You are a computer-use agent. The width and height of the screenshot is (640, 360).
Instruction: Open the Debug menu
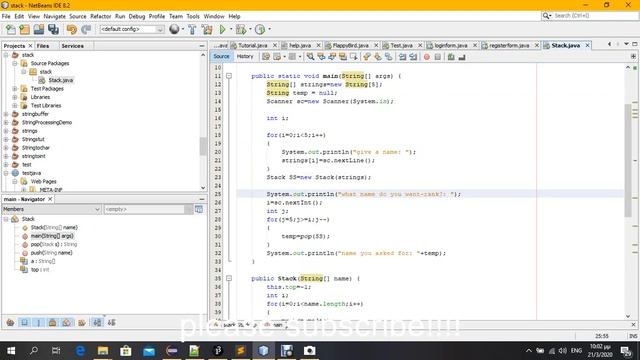tap(137, 16)
